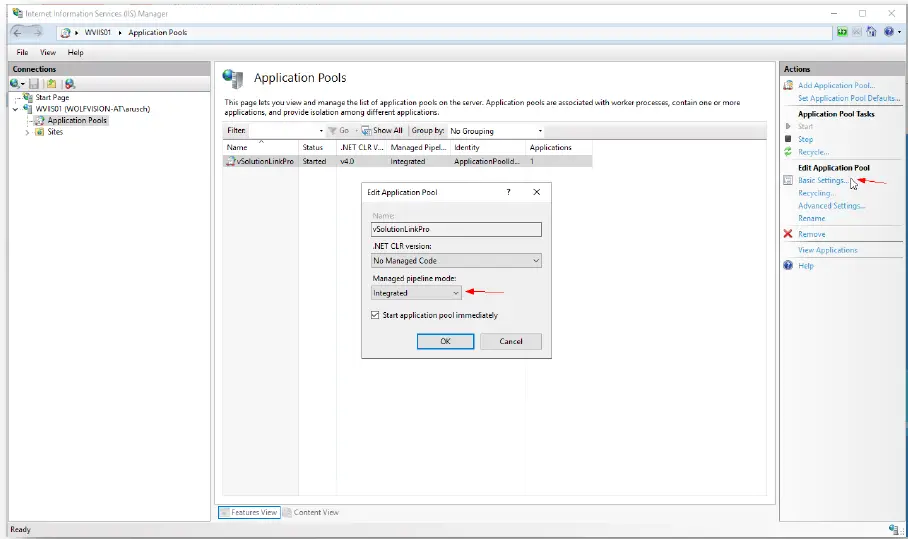The width and height of the screenshot is (908, 539).
Task: Click Cancel in Edit Application Pool dialog
Action: pos(510,341)
